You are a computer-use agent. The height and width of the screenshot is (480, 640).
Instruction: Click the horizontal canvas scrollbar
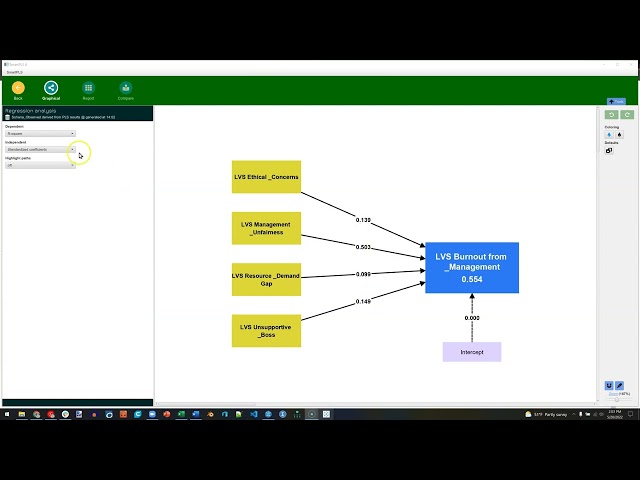pyautogui.click(x=207, y=404)
